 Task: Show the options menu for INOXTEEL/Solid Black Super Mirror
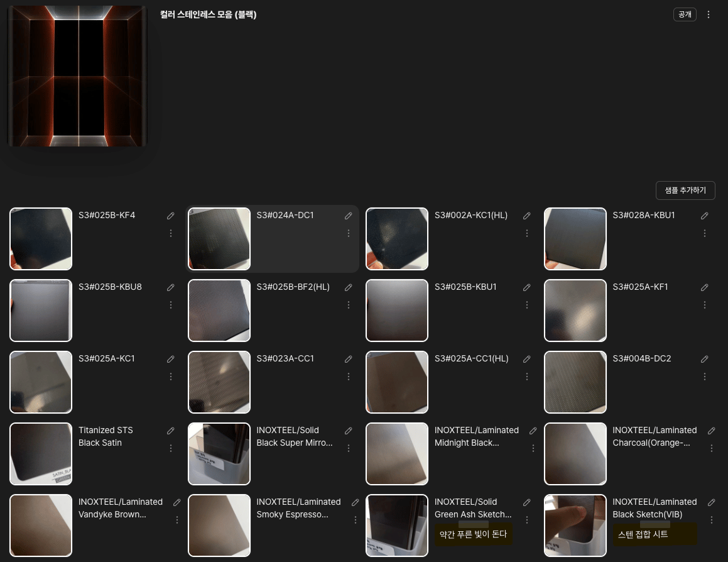(x=349, y=448)
